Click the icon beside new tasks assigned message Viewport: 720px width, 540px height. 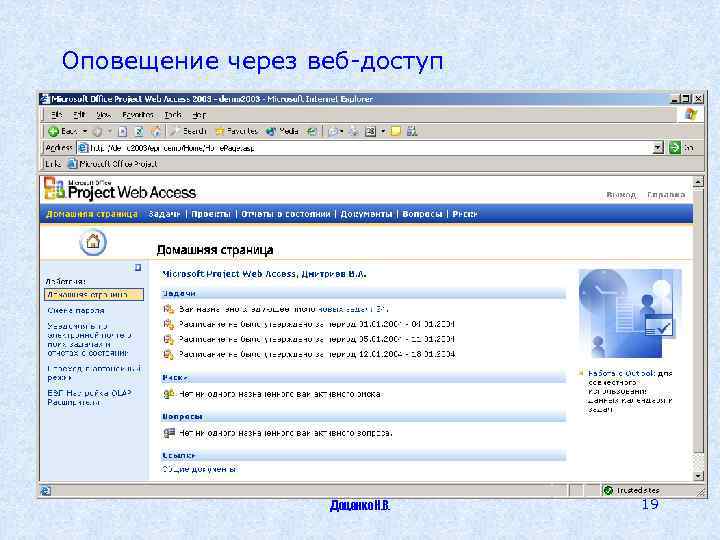point(169,309)
